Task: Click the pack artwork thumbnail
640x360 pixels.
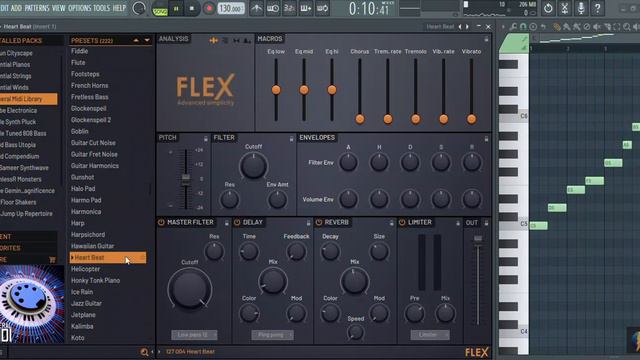Action: pyautogui.click(x=32, y=304)
